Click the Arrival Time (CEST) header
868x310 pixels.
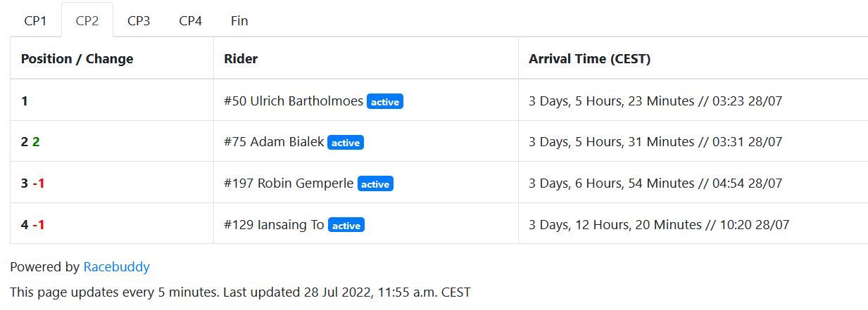(x=589, y=59)
